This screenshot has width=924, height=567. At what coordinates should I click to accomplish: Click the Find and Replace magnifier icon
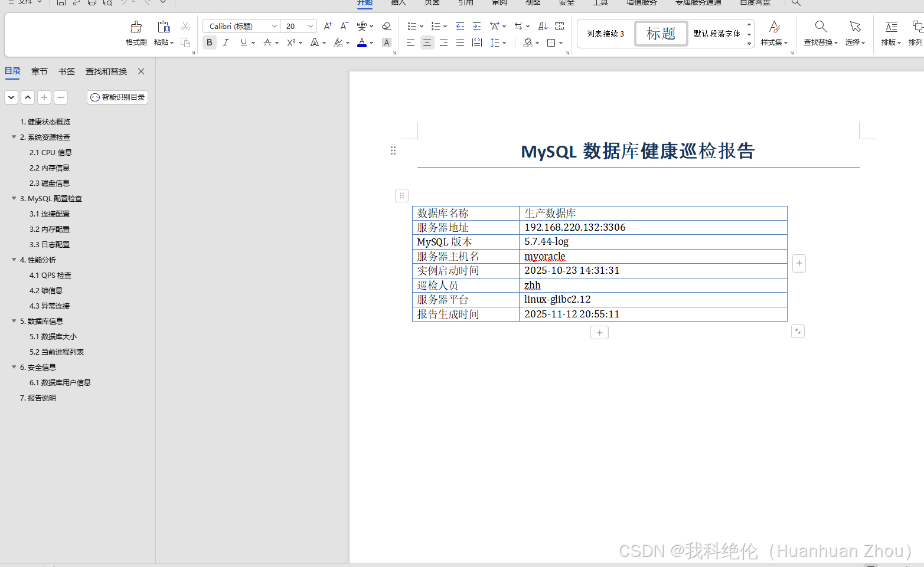[x=821, y=27]
